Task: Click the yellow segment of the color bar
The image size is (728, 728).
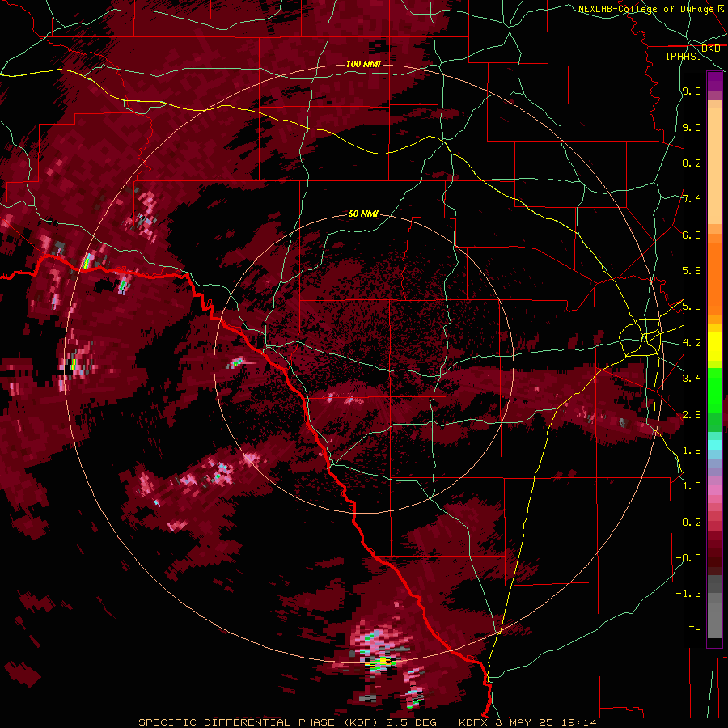Action: (714, 346)
